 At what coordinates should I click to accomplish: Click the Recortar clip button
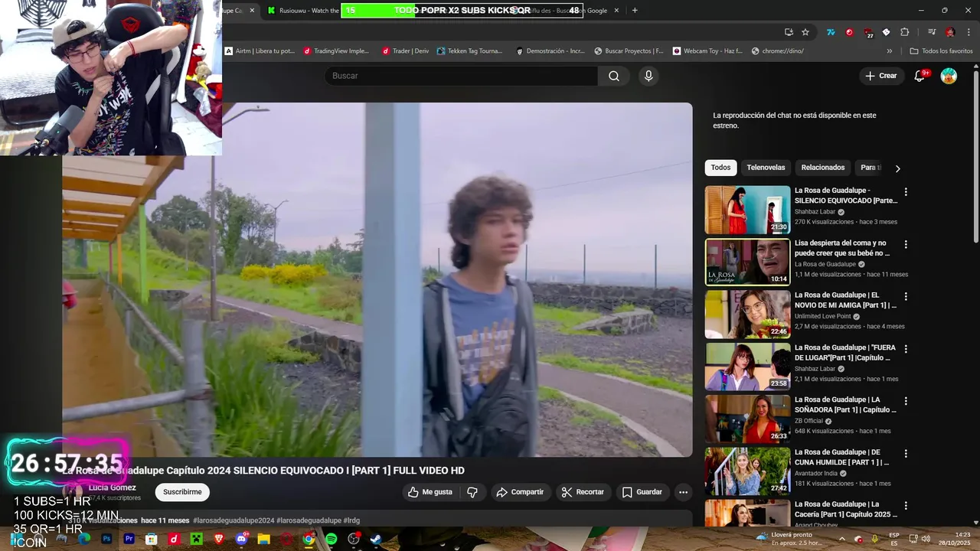tap(583, 492)
